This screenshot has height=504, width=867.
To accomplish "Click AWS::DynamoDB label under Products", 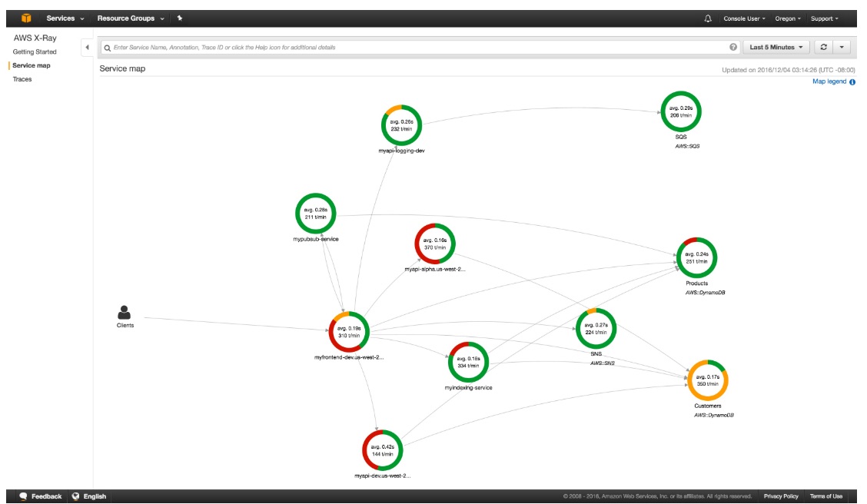I will 705,293.
